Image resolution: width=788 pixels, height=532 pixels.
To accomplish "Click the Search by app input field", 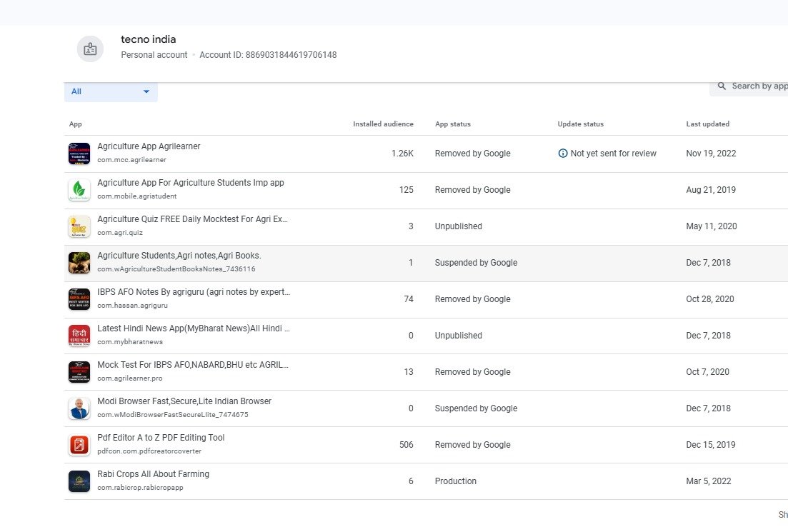I will 749,86.
